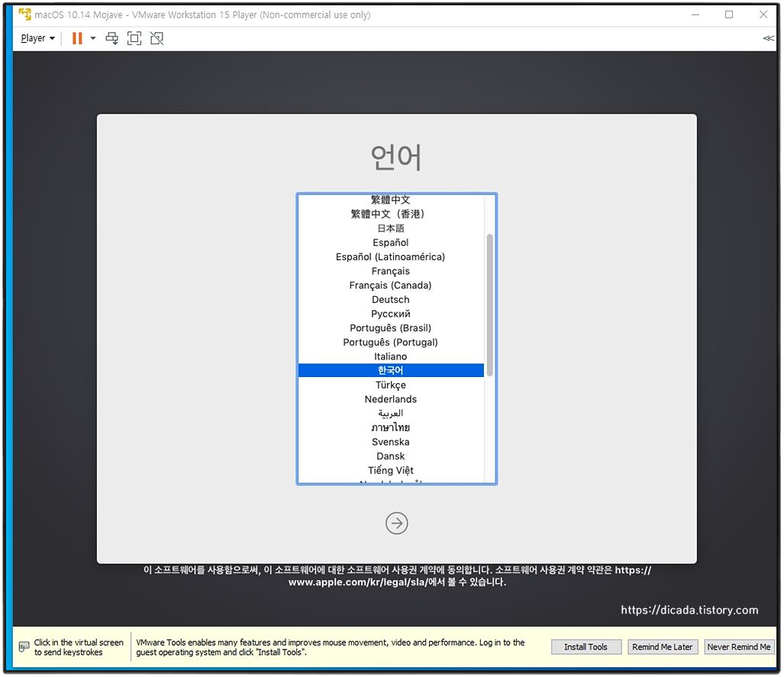Screen dimensions: 784x677
Task: Enter full screen mode
Action: (x=134, y=38)
